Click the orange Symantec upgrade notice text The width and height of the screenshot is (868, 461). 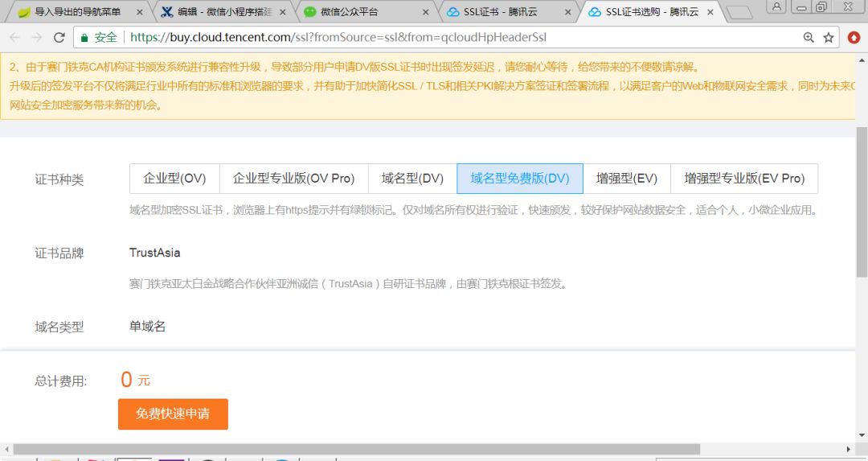coord(432,86)
